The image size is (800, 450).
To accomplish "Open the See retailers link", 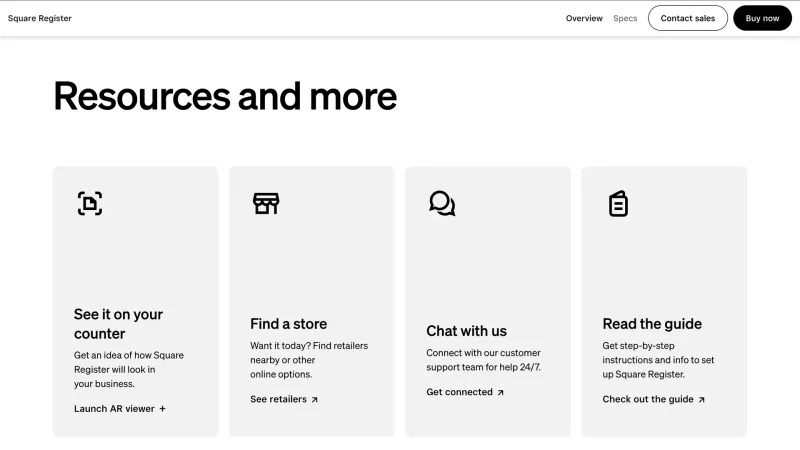I will point(284,399).
